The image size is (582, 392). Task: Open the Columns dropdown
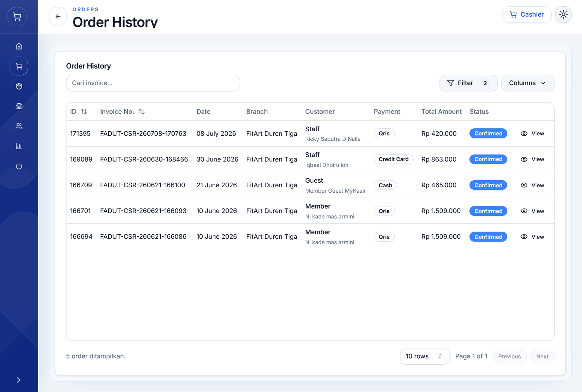coord(528,83)
